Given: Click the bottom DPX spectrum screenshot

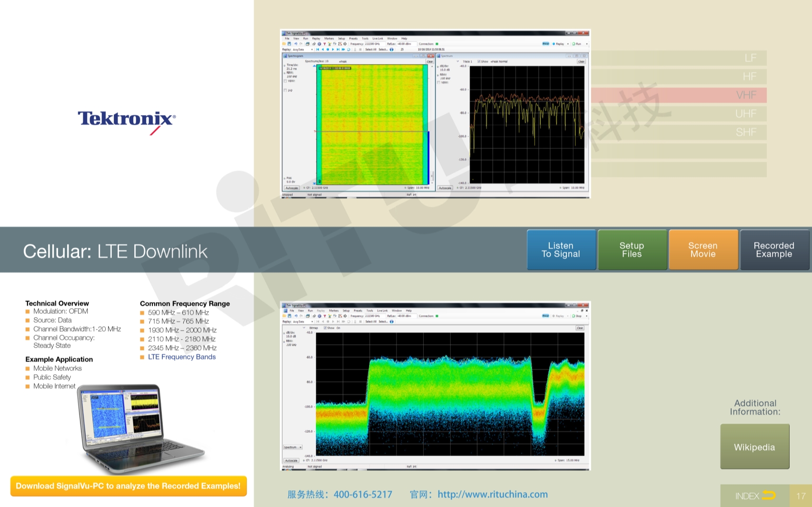Looking at the screenshot, I should [435, 386].
